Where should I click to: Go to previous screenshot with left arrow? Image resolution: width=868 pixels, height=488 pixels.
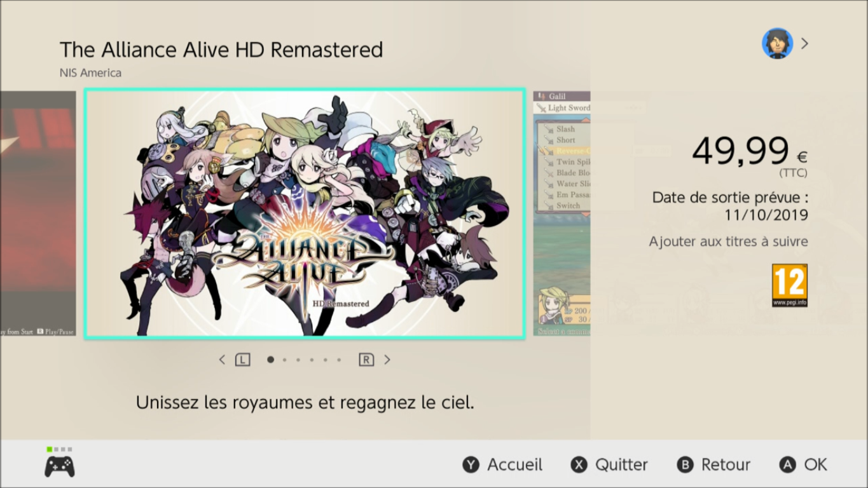pos(222,360)
